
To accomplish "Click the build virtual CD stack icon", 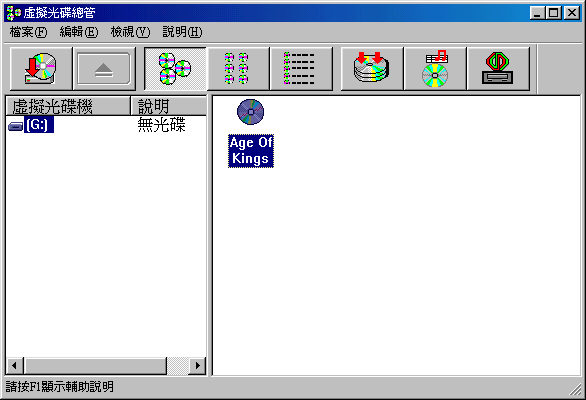I will (x=372, y=69).
